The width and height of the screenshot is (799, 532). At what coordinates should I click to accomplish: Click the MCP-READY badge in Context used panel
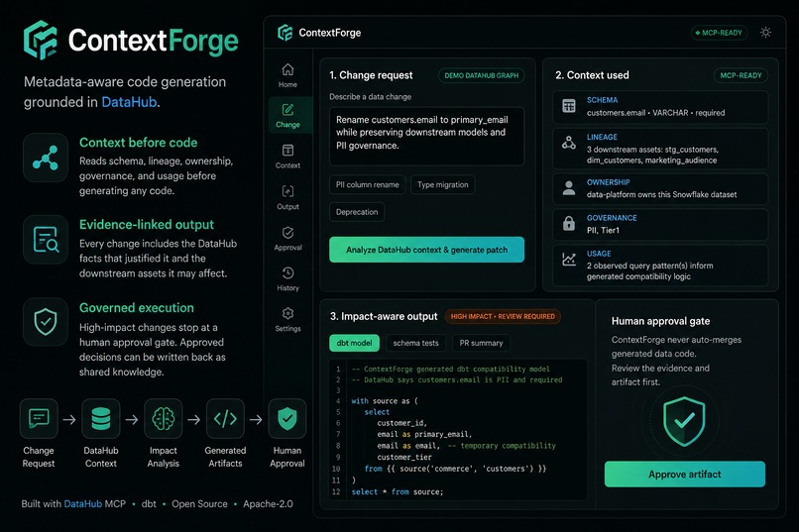(x=741, y=75)
